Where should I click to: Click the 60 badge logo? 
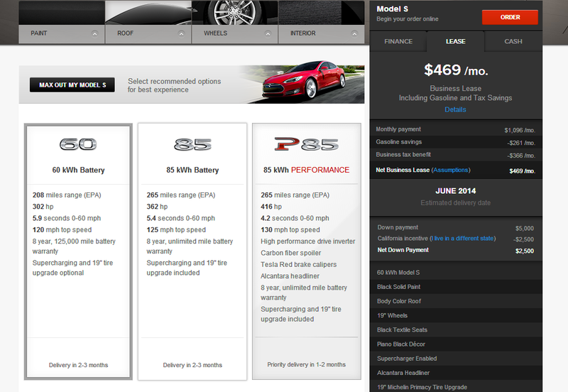click(x=78, y=145)
